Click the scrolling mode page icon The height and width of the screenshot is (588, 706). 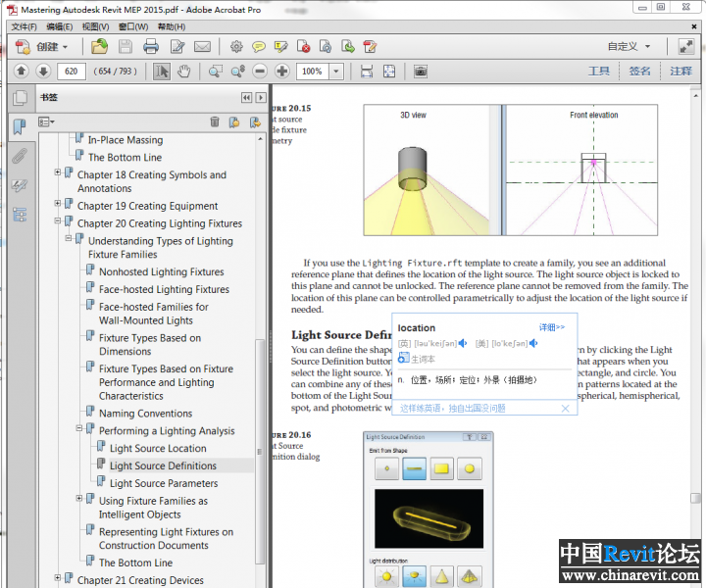[x=367, y=72]
